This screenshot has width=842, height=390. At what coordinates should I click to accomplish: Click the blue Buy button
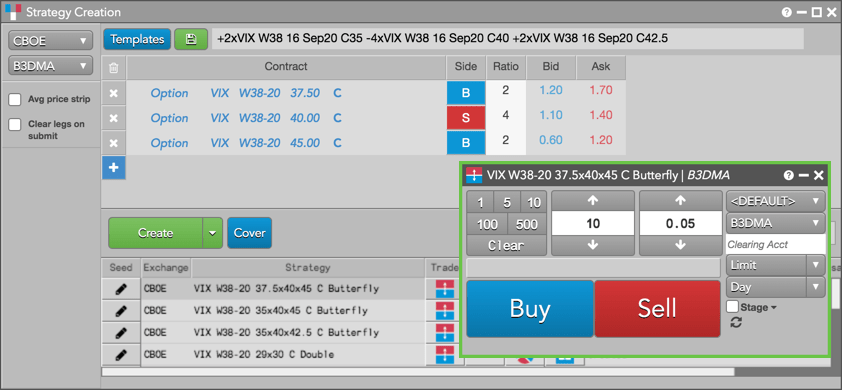tap(530, 309)
